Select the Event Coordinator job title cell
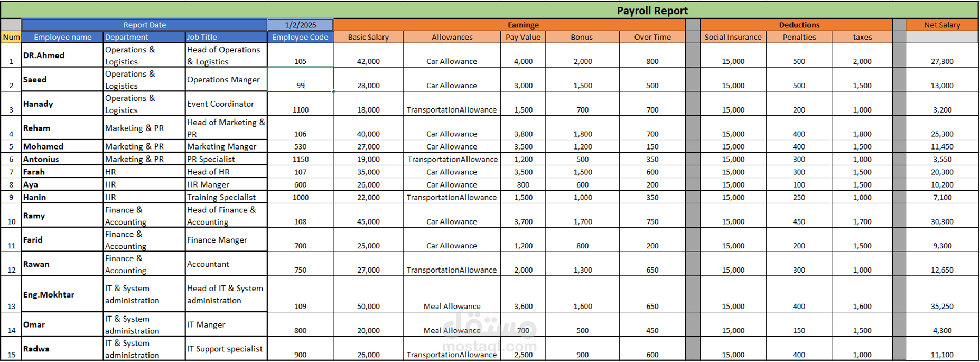 (x=226, y=104)
